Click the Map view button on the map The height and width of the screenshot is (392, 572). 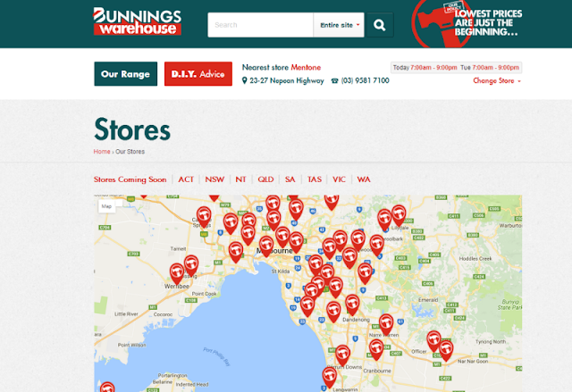106,206
